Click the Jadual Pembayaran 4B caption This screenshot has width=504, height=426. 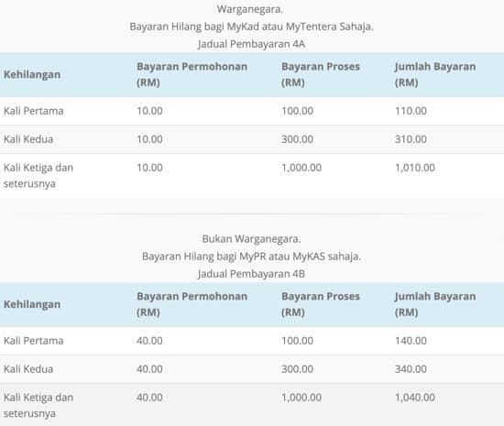point(251,274)
